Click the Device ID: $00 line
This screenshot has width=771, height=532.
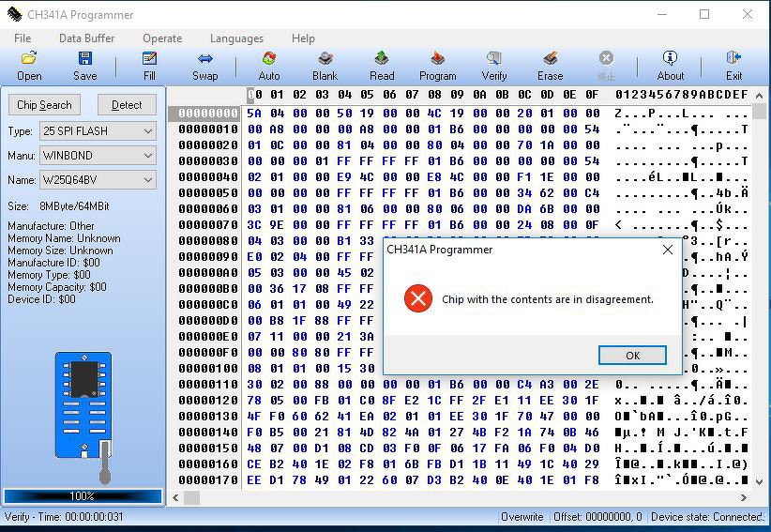click(41, 299)
